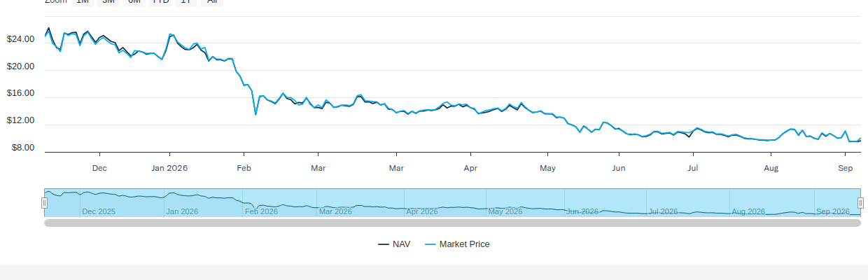Toggle the NAV series legend label
The height and width of the screenshot is (280, 868).
pos(402,244)
